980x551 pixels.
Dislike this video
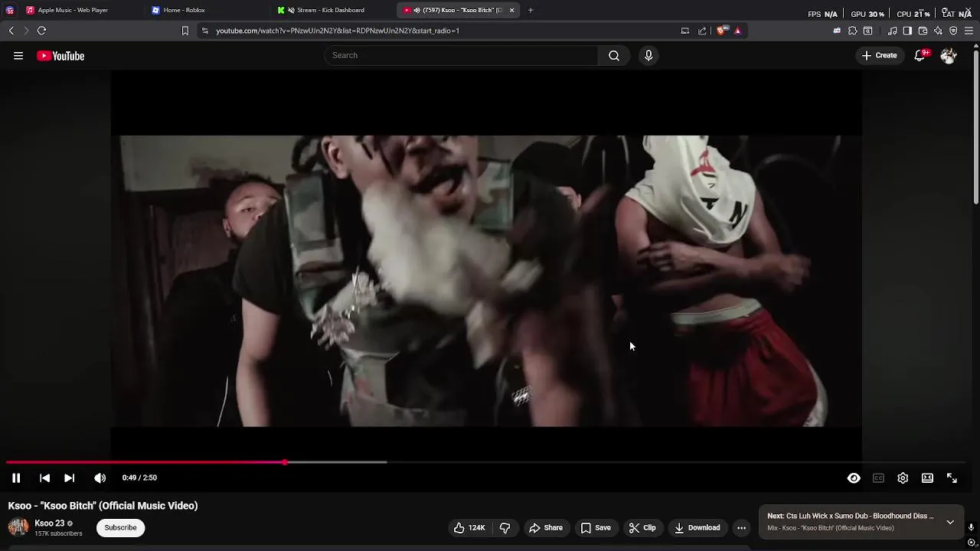coord(505,527)
